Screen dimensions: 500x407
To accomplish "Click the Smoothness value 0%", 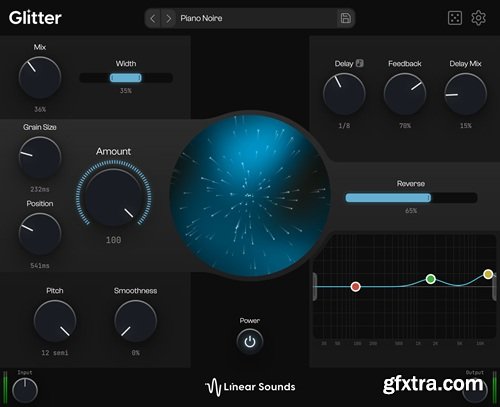I will (135, 353).
